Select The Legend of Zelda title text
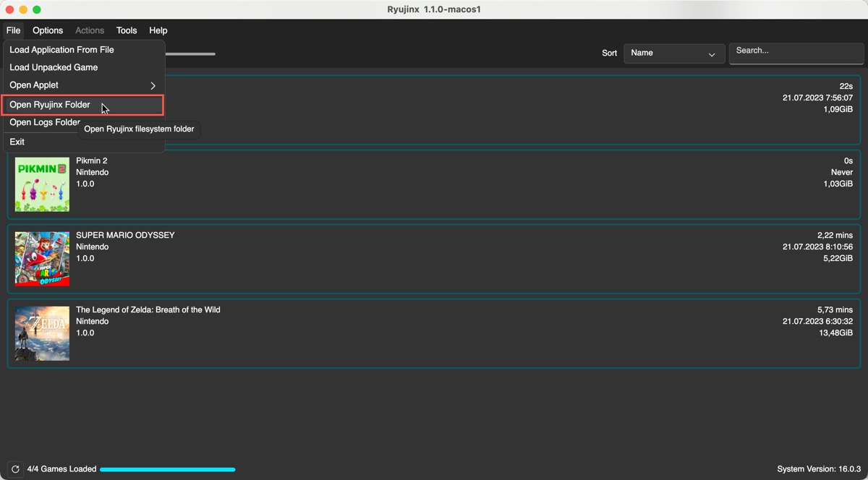Image resolution: width=868 pixels, height=480 pixels. click(x=148, y=309)
